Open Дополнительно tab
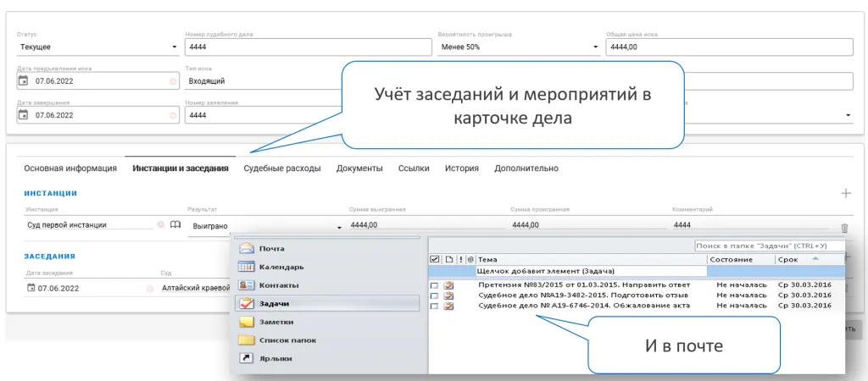 (526, 168)
